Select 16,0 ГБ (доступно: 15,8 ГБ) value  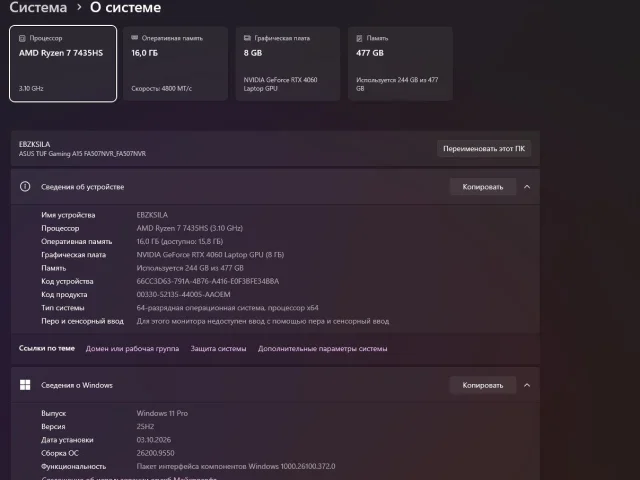(180, 241)
